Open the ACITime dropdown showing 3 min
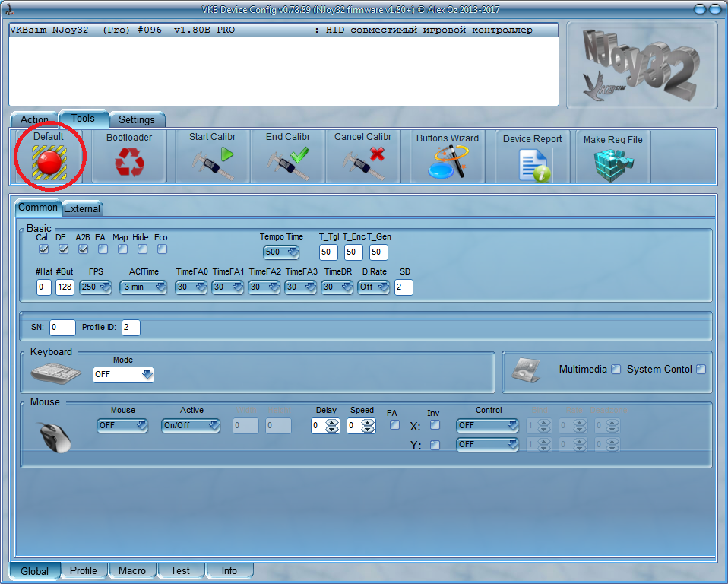Screen dimensions: 728x584 143,287
